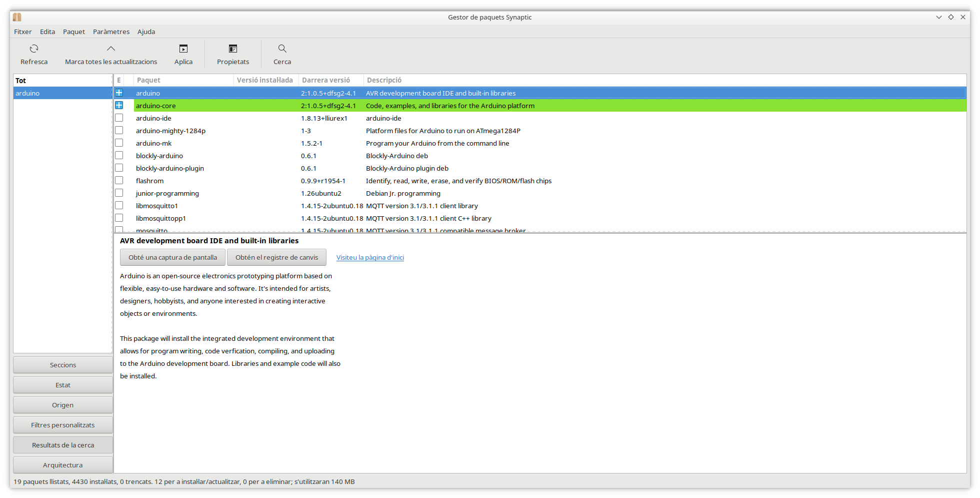
Task: Click Obté una captura de pantalla button
Action: [172, 257]
